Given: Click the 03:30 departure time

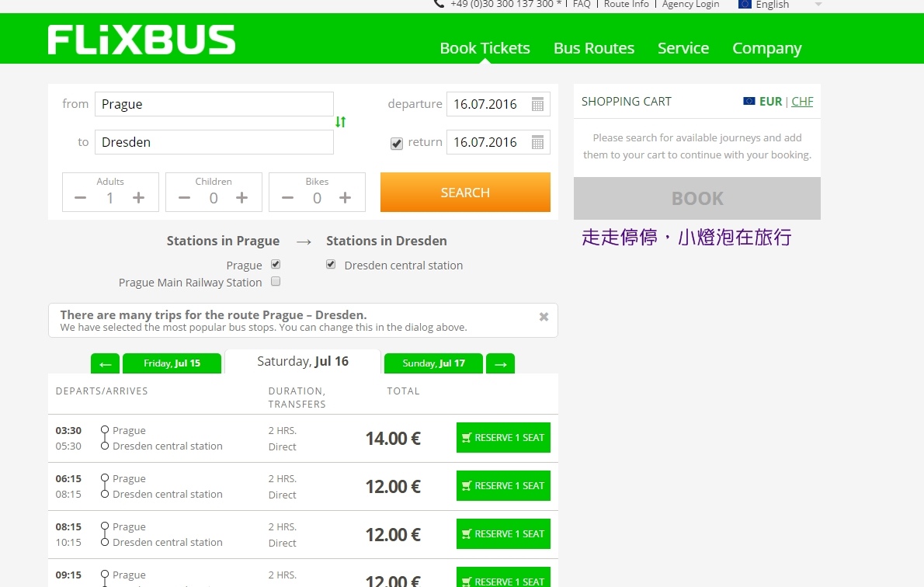Looking at the screenshot, I should 68,431.
